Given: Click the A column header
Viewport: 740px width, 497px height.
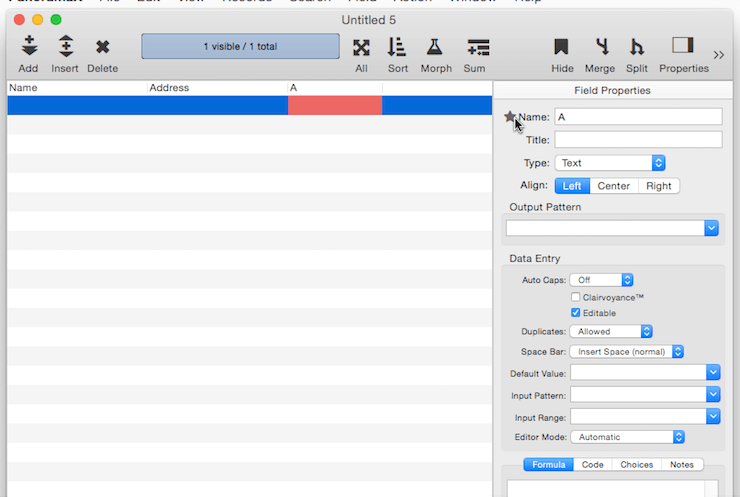Looking at the screenshot, I should click(335, 88).
